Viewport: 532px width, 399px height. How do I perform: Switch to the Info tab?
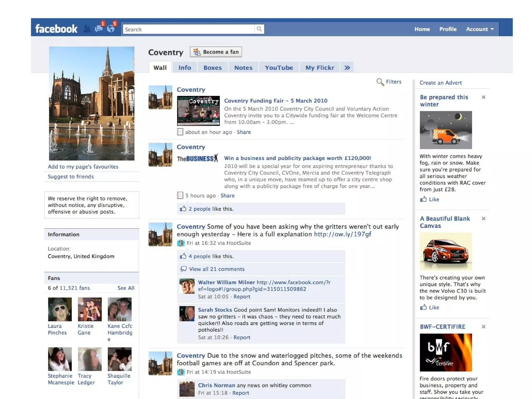pyautogui.click(x=184, y=68)
